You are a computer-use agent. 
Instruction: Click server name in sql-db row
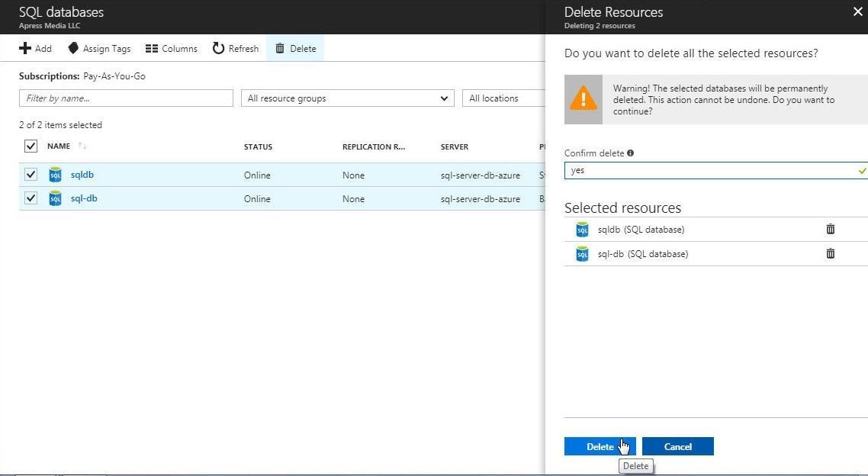pos(481,199)
